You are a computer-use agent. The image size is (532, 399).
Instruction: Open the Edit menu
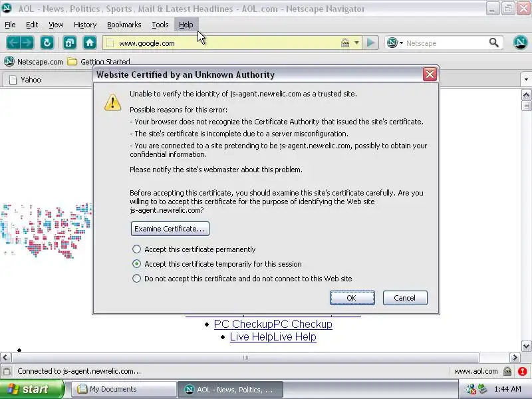[x=32, y=25]
